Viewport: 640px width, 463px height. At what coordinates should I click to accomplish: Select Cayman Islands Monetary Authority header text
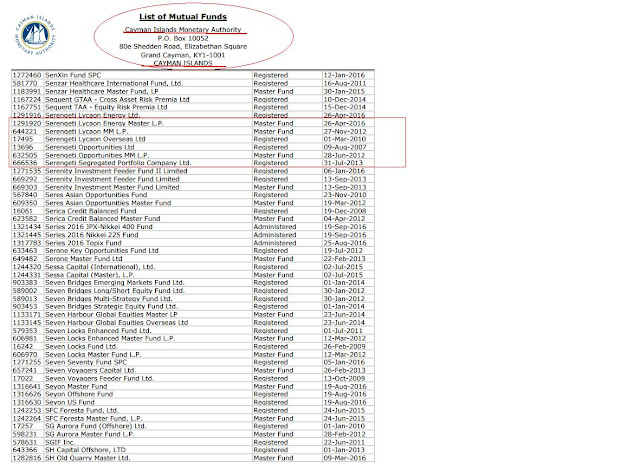click(x=183, y=30)
